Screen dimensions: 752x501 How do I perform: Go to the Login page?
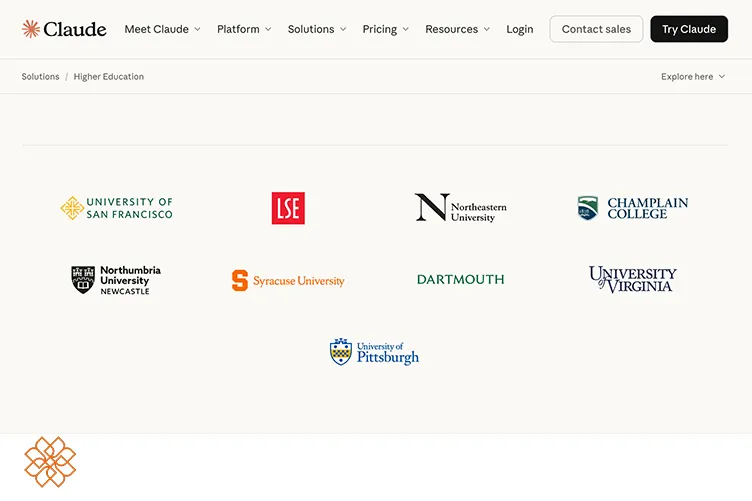tap(519, 29)
